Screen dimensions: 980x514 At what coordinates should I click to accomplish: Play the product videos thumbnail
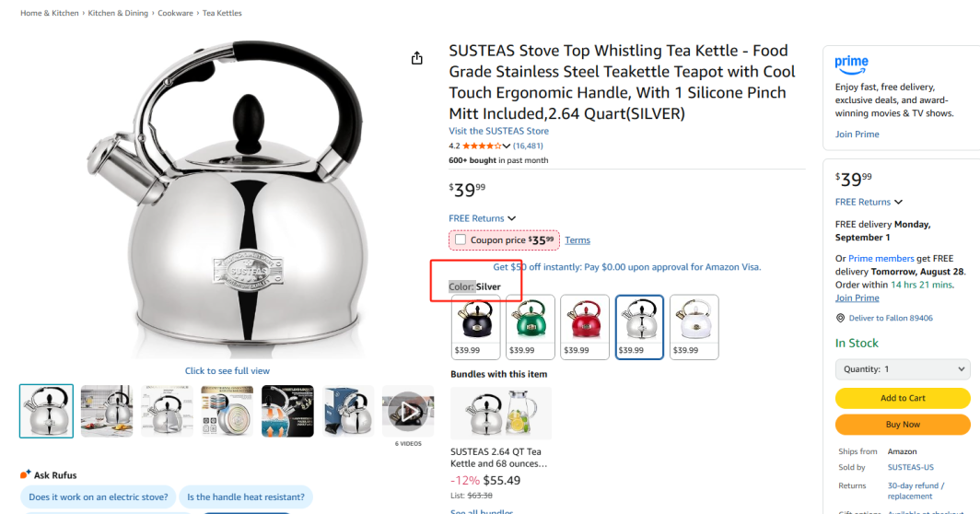pos(407,411)
